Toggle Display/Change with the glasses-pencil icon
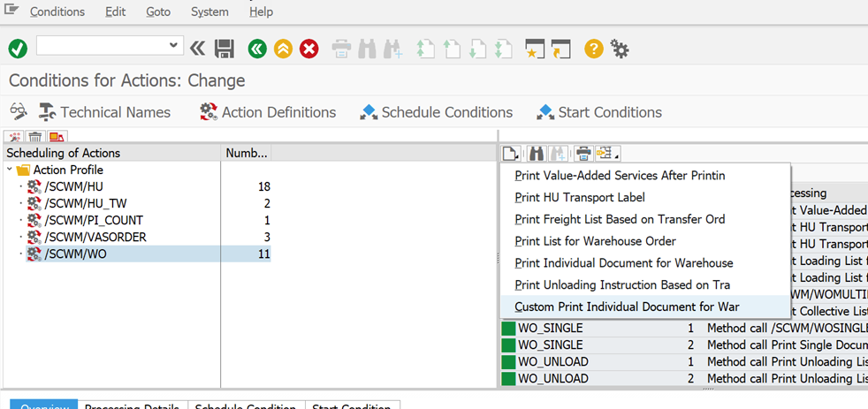The width and height of the screenshot is (868, 409). coord(19,112)
